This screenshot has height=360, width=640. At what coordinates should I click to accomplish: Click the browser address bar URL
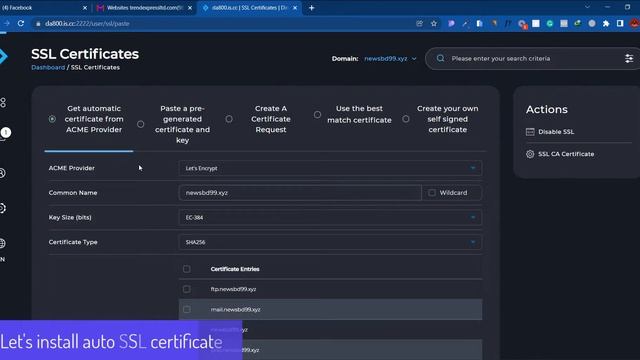pos(87,24)
